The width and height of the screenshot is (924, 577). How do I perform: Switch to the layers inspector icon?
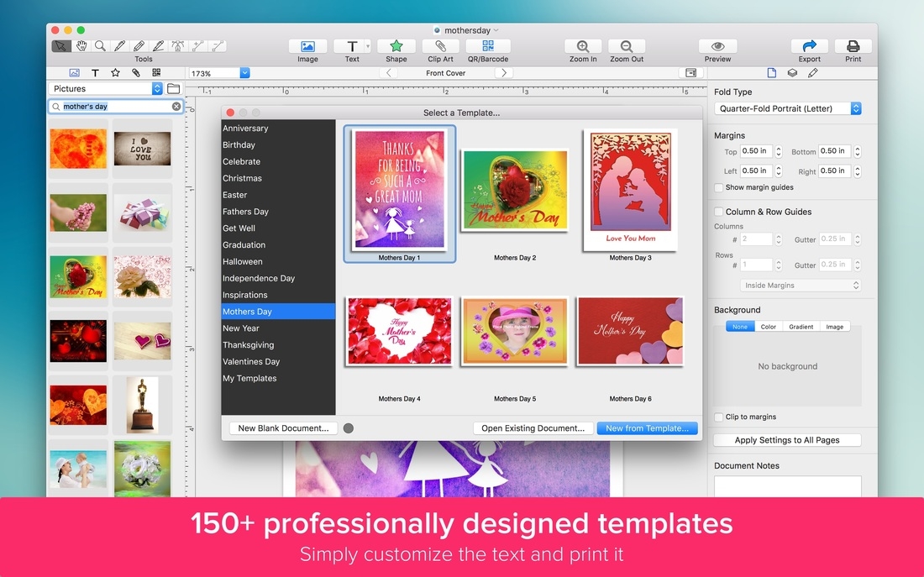(792, 73)
